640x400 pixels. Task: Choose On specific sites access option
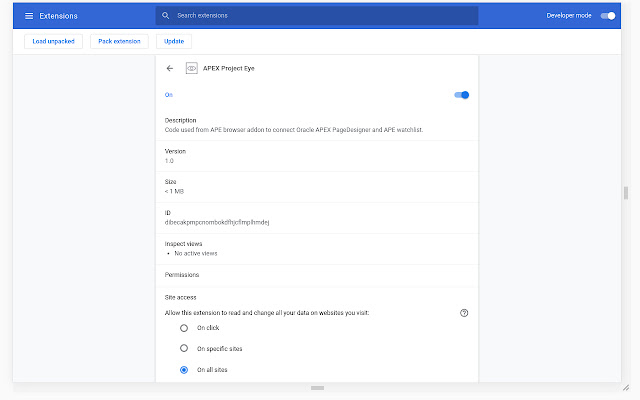pyautogui.click(x=183, y=349)
